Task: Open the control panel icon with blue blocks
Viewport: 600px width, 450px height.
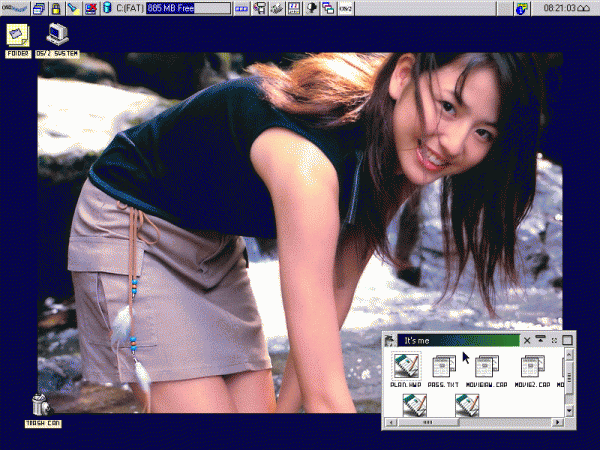Action: (x=294, y=8)
